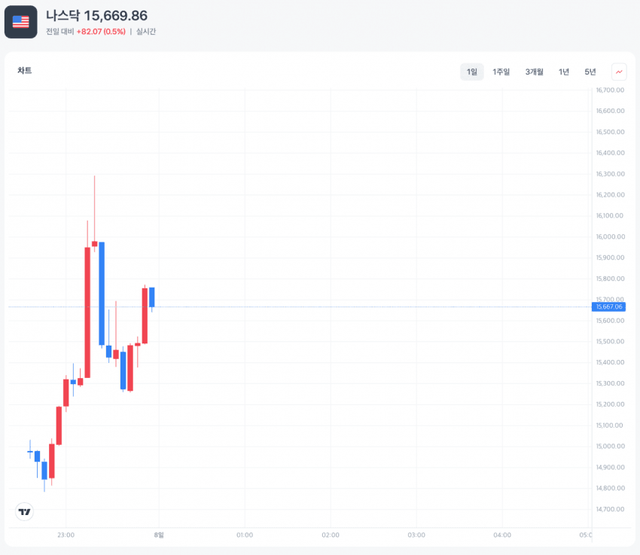640x555 pixels.
Task: Click the 8일 date marker on time axis
Action: (x=158, y=535)
